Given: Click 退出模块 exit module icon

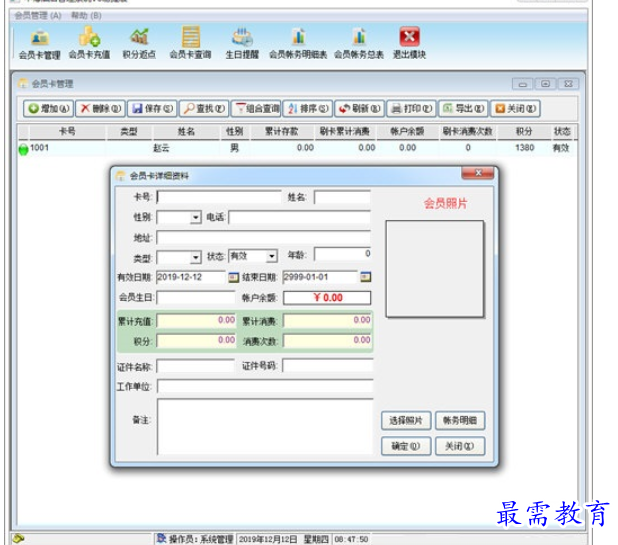Looking at the screenshot, I should click(x=409, y=43).
